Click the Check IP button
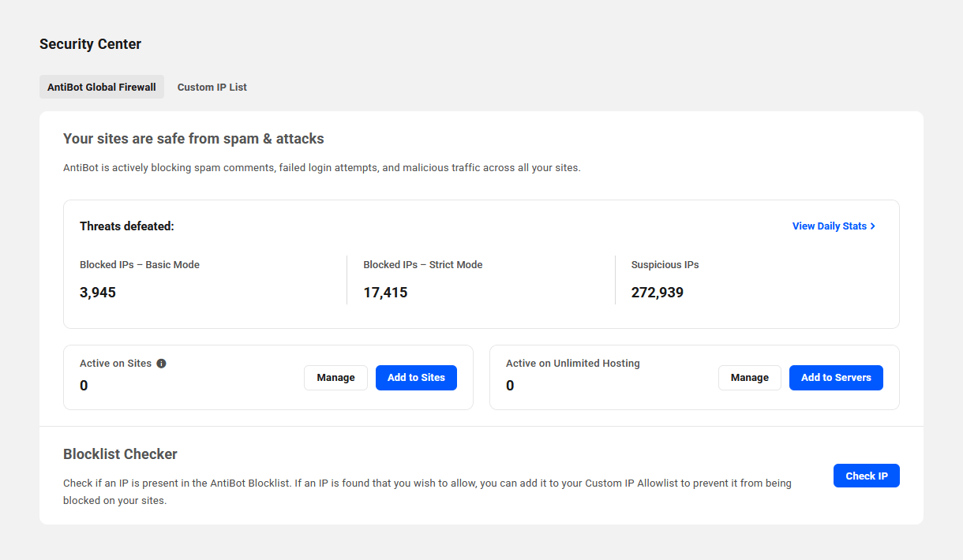Viewport: 963px width, 560px height. tap(867, 476)
